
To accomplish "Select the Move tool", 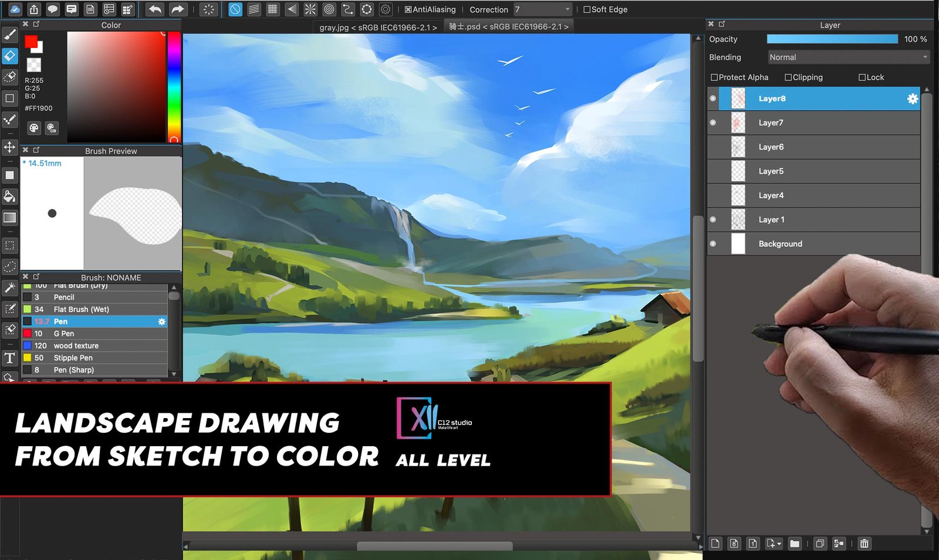I will [10, 147].
